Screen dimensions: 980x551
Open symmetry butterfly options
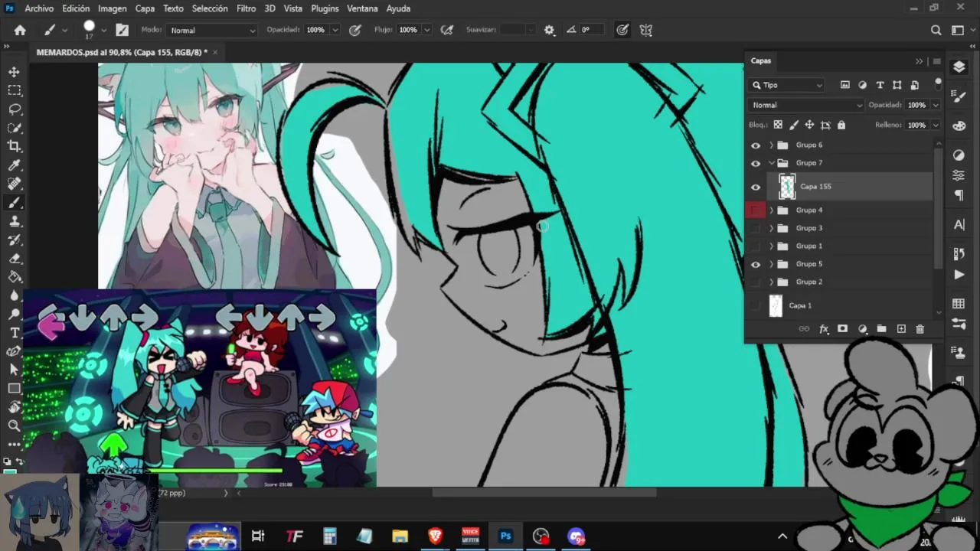646,30
